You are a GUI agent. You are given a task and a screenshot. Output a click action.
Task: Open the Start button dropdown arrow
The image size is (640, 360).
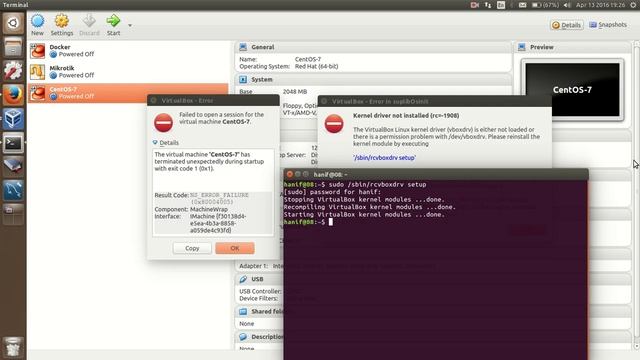pos(130,25)
